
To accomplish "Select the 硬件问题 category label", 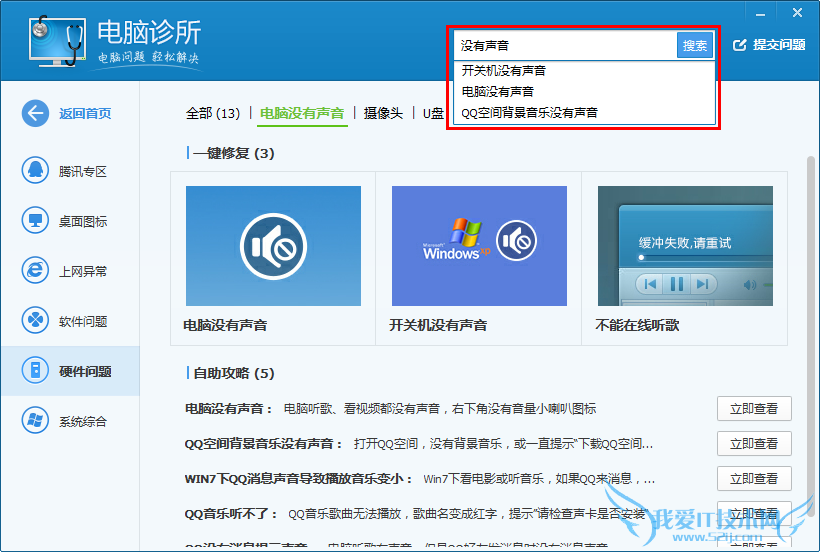I will pyautogui.click(x=85, y=372).
